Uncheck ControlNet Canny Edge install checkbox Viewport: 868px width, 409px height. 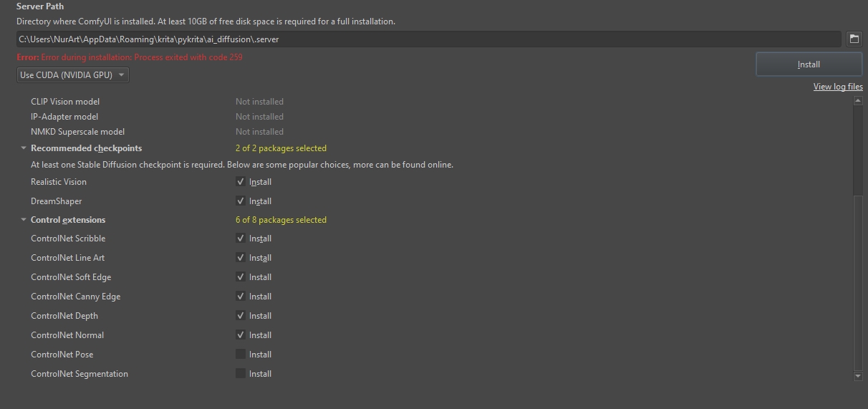(x=241, y=297)
